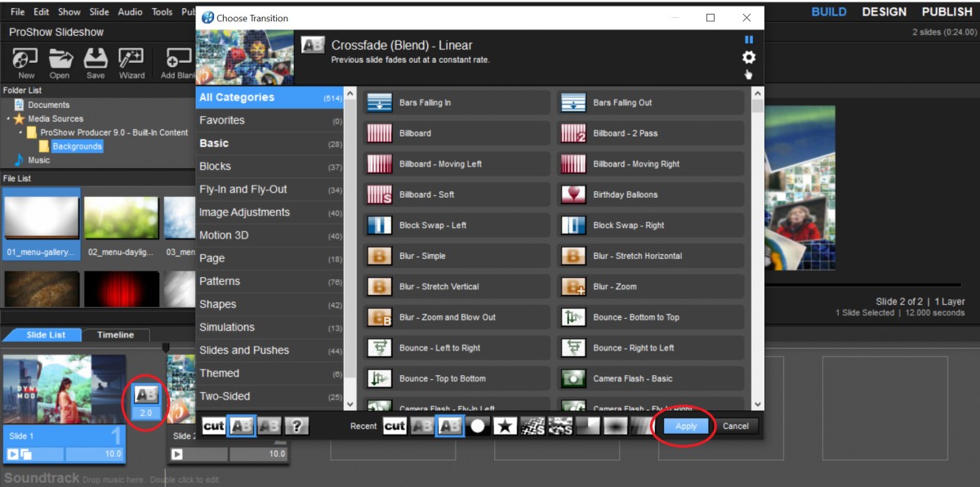Select the Blur - Zoom transition
Viewport: 980px width, 487px height.
click(x=651, y=287)
